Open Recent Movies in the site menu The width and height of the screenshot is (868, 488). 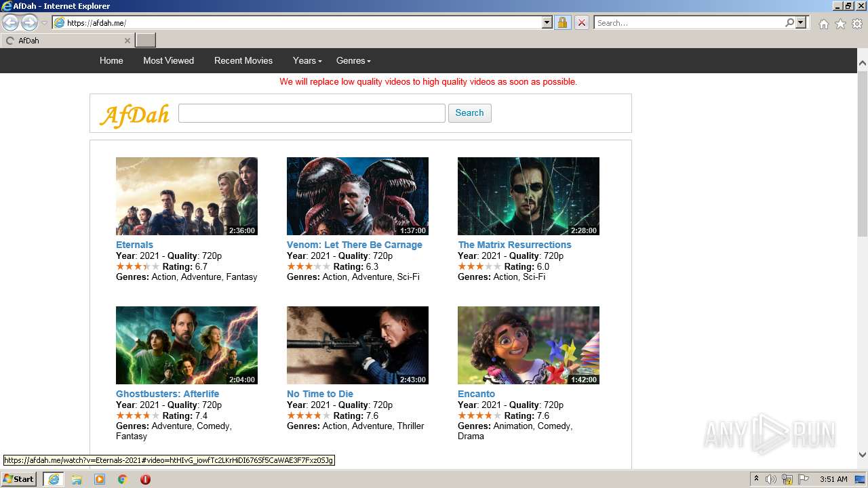point(243,60)
